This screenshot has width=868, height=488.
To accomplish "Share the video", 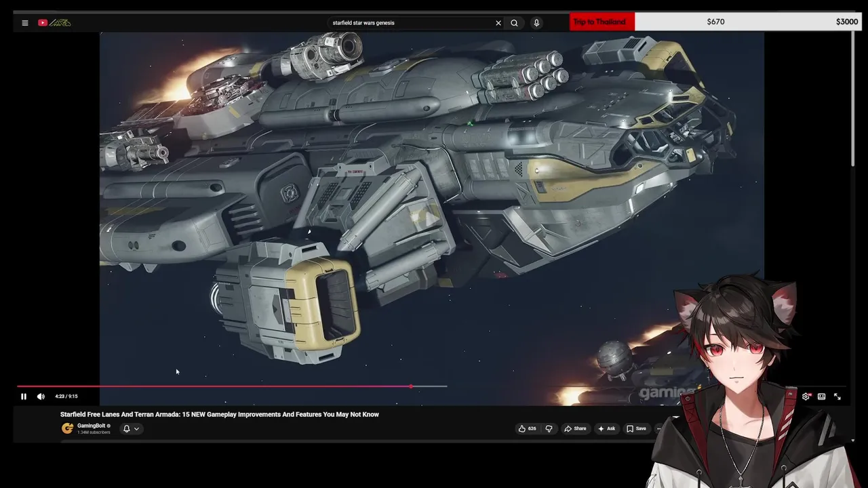I will pyautogui.click(x=575, y=428).
